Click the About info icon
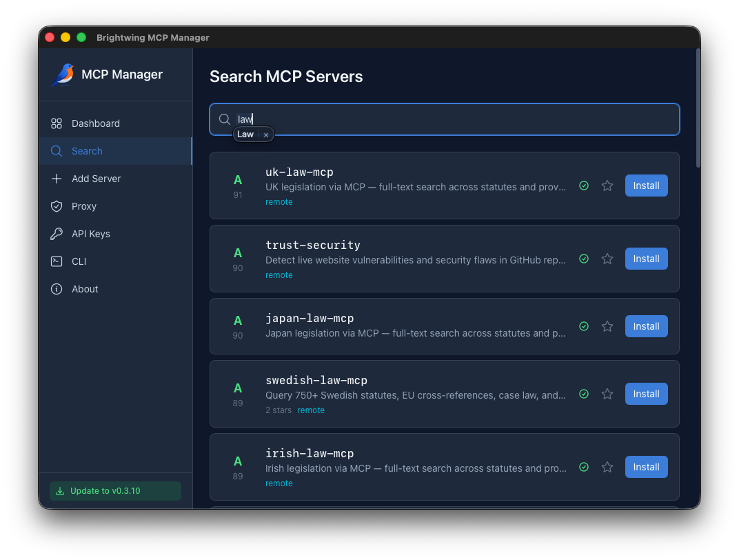739x560 pixels. click(57, 289)
